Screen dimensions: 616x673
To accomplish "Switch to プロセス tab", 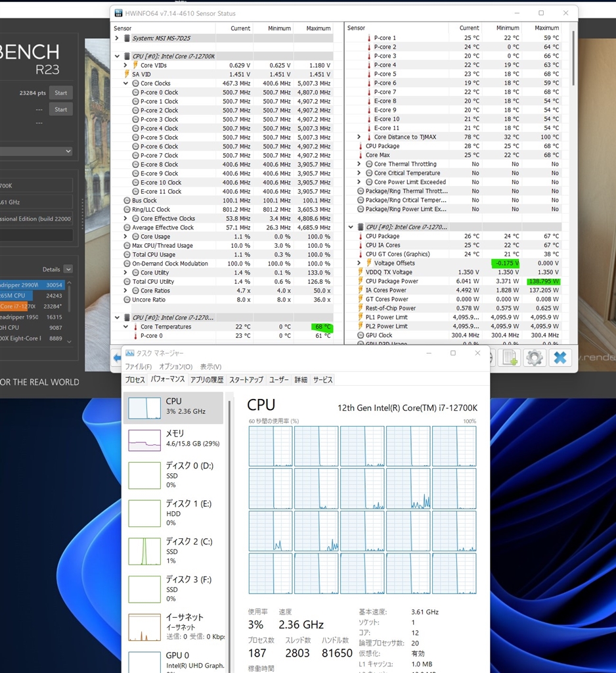I will (135, 380).
